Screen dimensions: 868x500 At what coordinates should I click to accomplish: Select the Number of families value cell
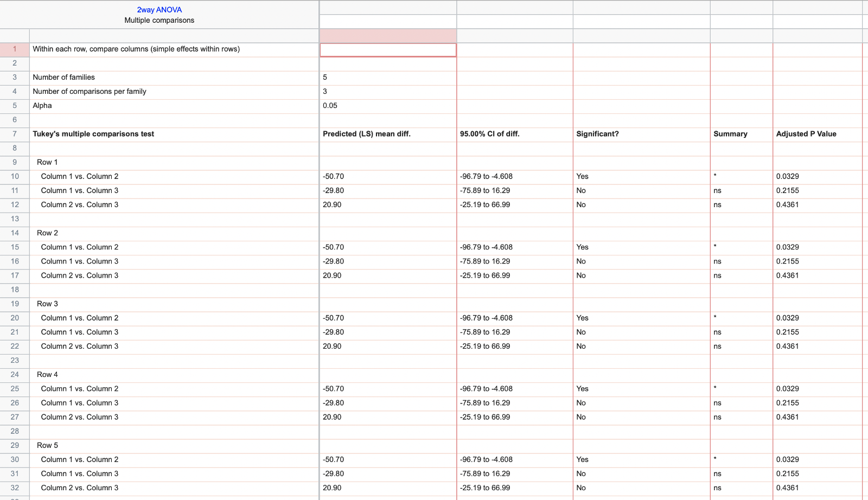point(388,78)
